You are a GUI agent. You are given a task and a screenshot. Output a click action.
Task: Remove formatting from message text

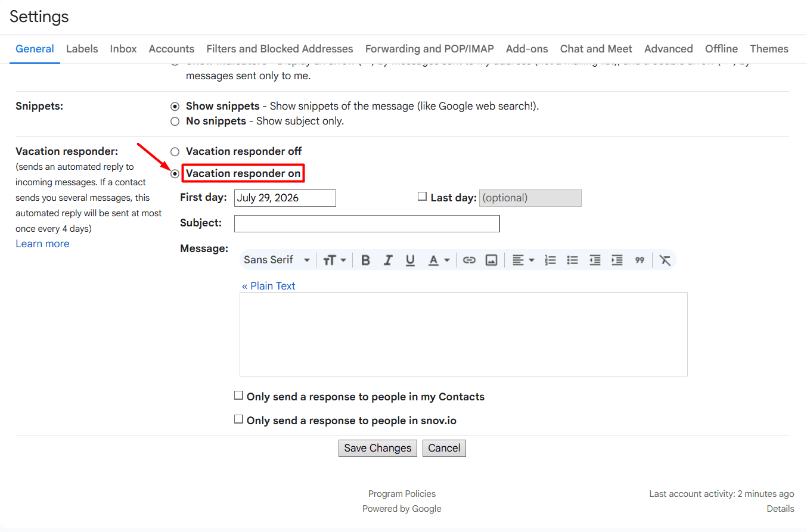pyautogui.click(x=665, y=260)
